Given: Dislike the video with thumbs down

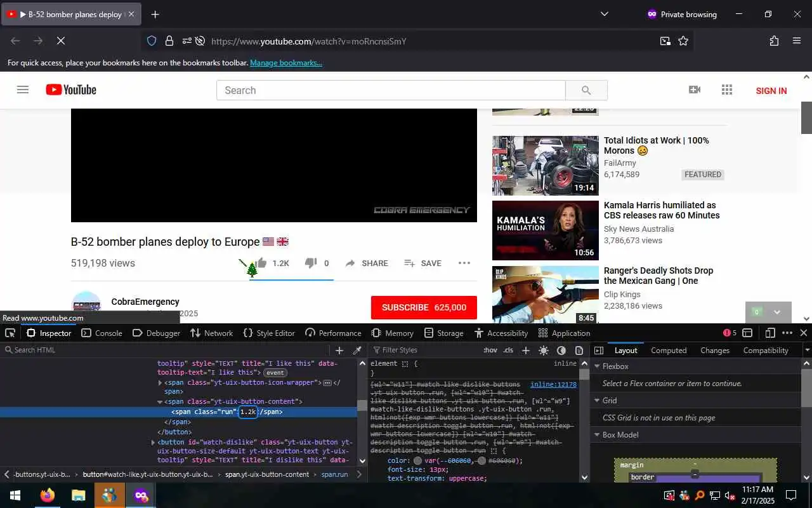Looking at the screenshot, I should pos(317,263).
